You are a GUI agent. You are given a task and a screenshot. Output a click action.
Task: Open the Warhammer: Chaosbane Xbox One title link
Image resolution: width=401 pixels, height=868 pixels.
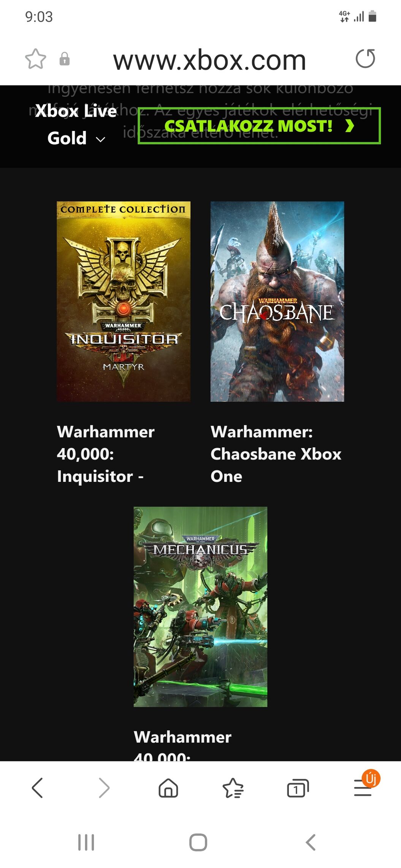click(x=276, y=454)
